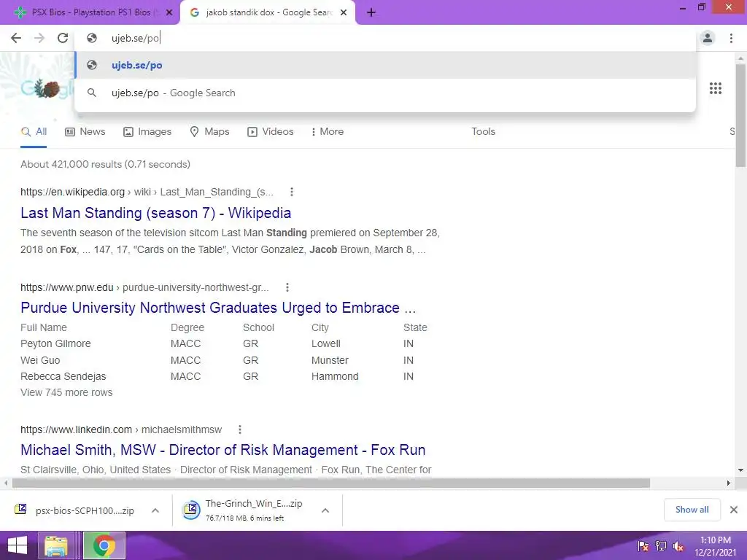Click the horizontal scrollbar thumb
This screenshot has height=560, width=747.
point(331,483)
